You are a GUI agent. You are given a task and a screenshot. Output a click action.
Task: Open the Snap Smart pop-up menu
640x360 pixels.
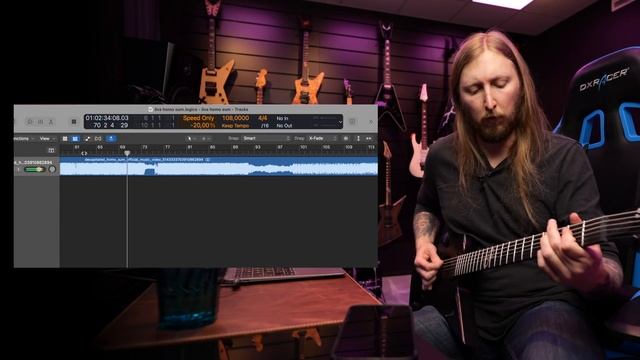click(x=266, y=139)
